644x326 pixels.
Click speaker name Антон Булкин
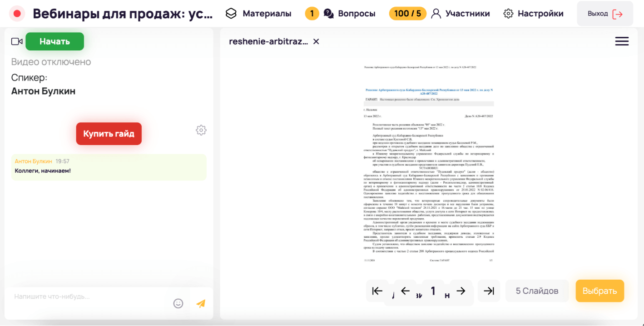tap(44, 91)
